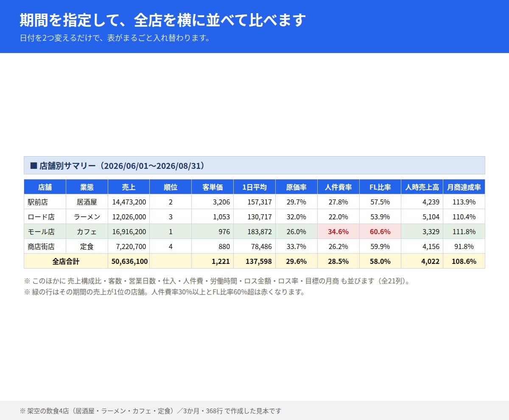This screenshot has width=509, height=420.
Task: Select sales value 12,026,000
Action: (x=129, y=217)
